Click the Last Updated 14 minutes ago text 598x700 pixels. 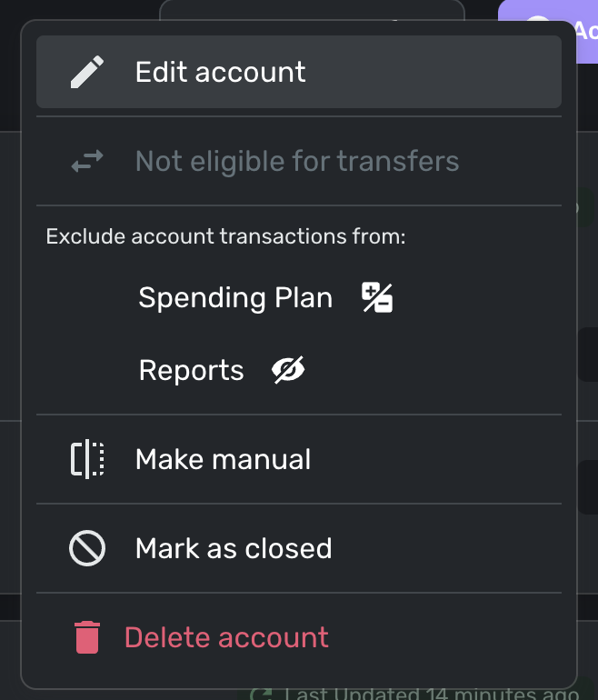tap(427, 695)
